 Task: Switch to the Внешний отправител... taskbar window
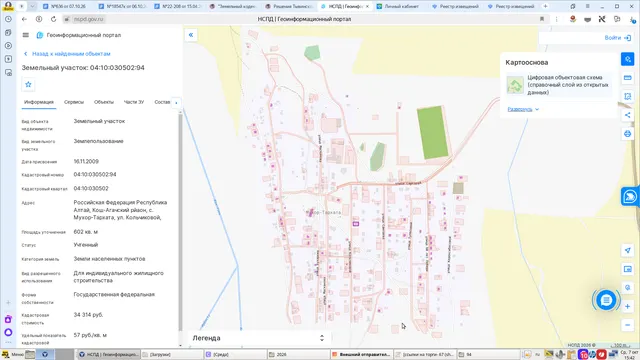pos(361,354)
